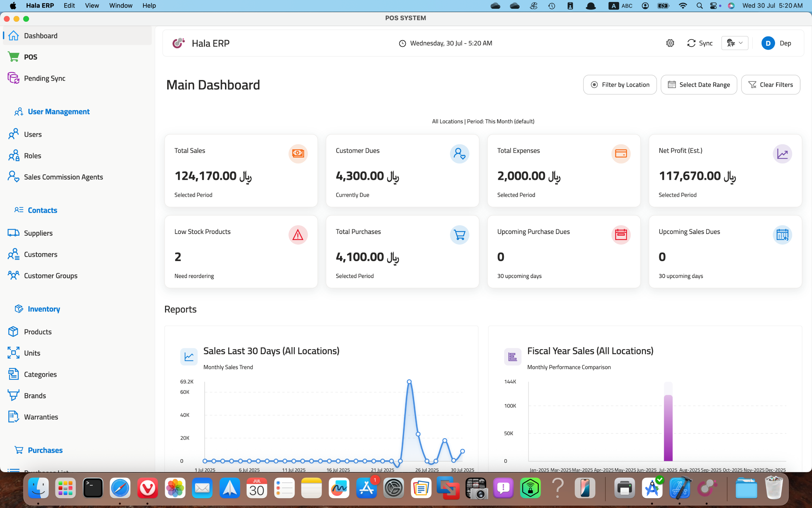The height and width of the screenshot is (508, 812).
Task: Click the Low Stock warning triangle icon
Action: [x=298, y=235]
